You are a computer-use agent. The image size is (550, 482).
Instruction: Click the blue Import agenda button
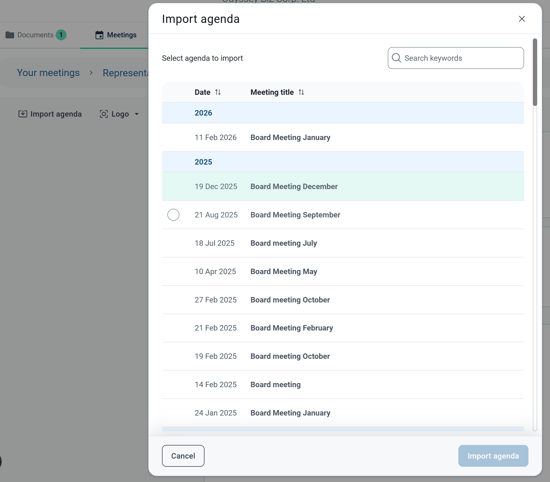[x=493, y=456]
